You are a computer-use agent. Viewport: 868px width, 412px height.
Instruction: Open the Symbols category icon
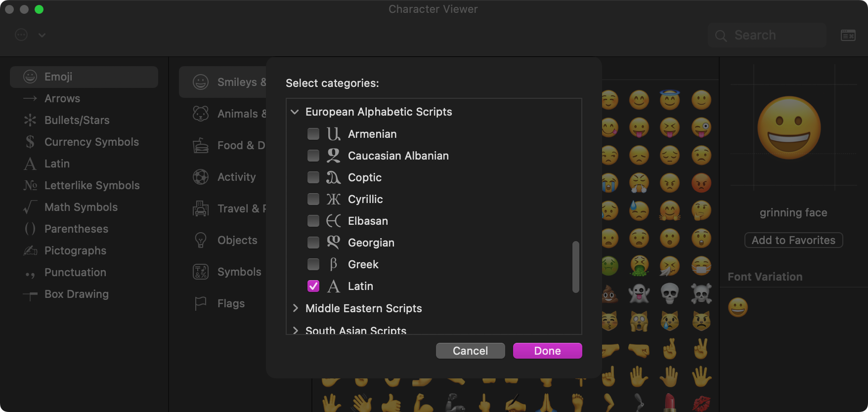[201, 272]
